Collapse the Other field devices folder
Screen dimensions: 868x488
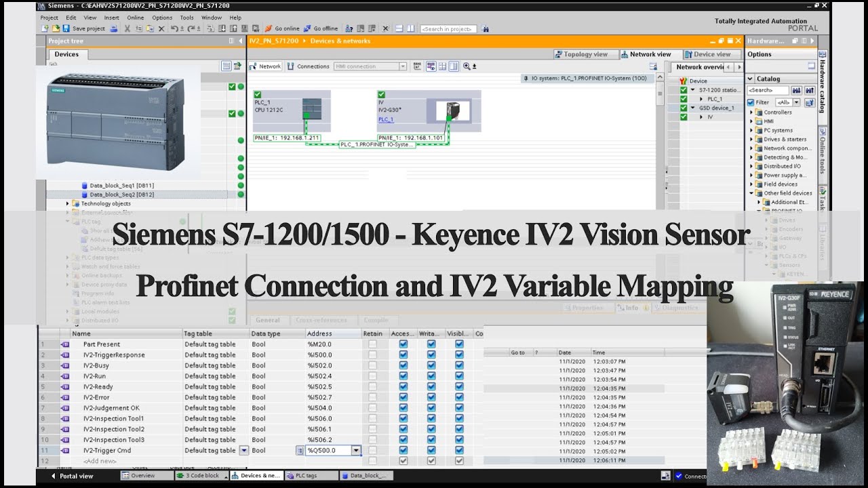[x=751, y=193]
